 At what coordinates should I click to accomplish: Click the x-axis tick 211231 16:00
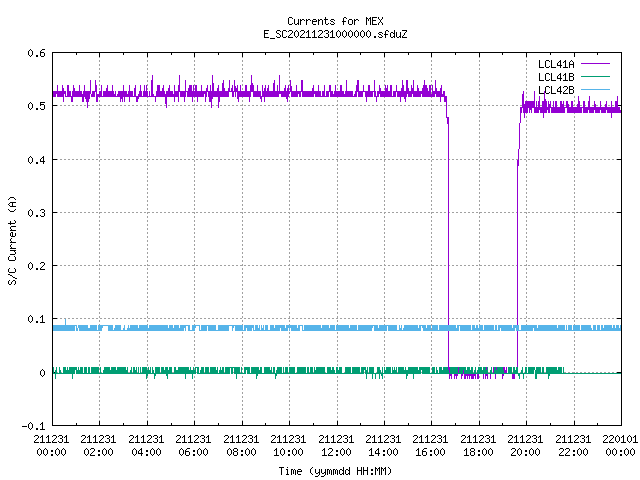(431, 446)
